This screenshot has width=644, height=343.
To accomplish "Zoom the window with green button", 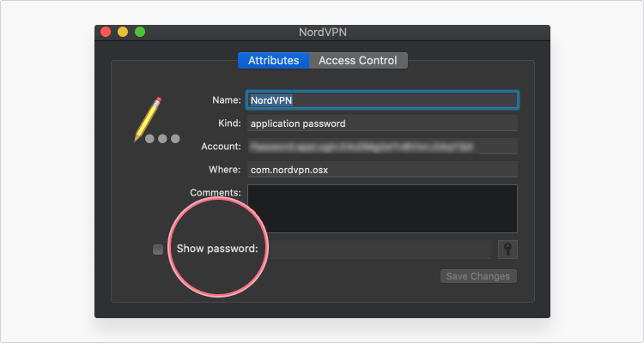I will tap(140, 32).
